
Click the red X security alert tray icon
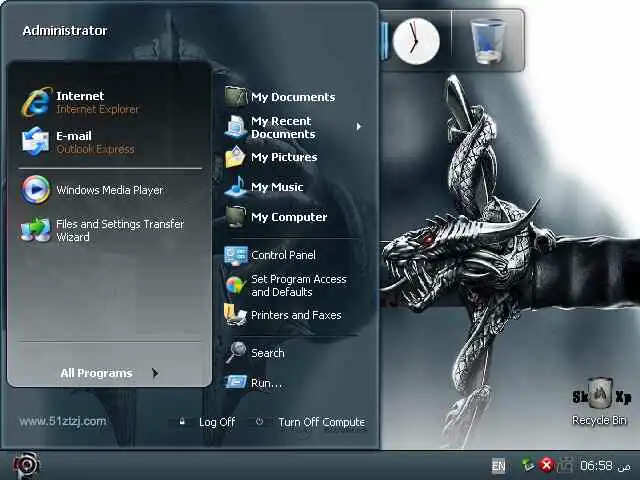pyautogui.click(x=546, y=465)
